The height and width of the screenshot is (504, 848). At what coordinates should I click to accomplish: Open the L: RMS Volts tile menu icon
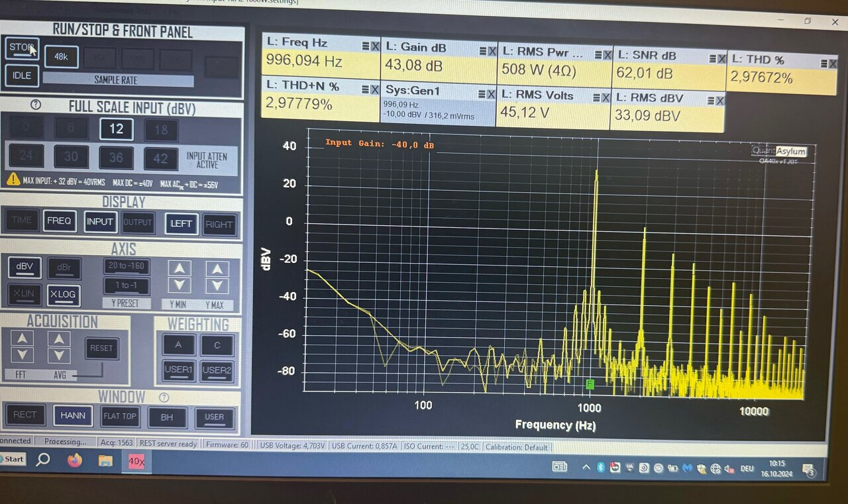pos(596,97)
